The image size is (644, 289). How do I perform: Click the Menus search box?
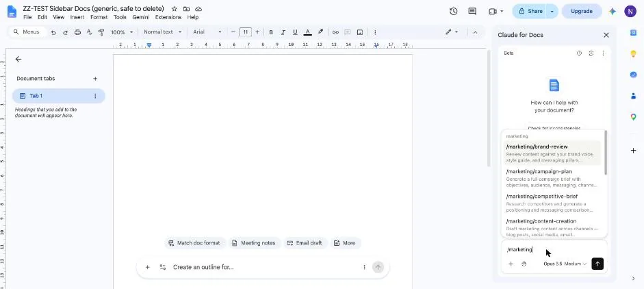(x=27, y=32)
